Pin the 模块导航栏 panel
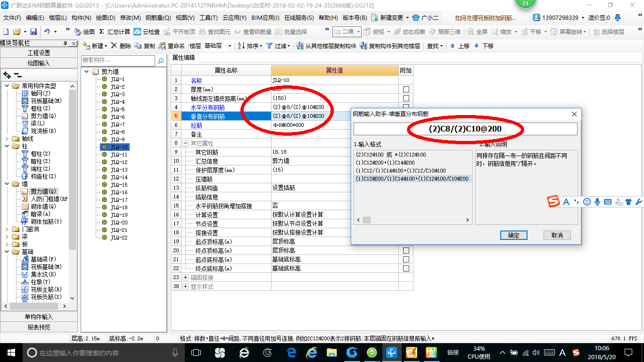Viewport: 644px width, 362px height. coord(66,43)
